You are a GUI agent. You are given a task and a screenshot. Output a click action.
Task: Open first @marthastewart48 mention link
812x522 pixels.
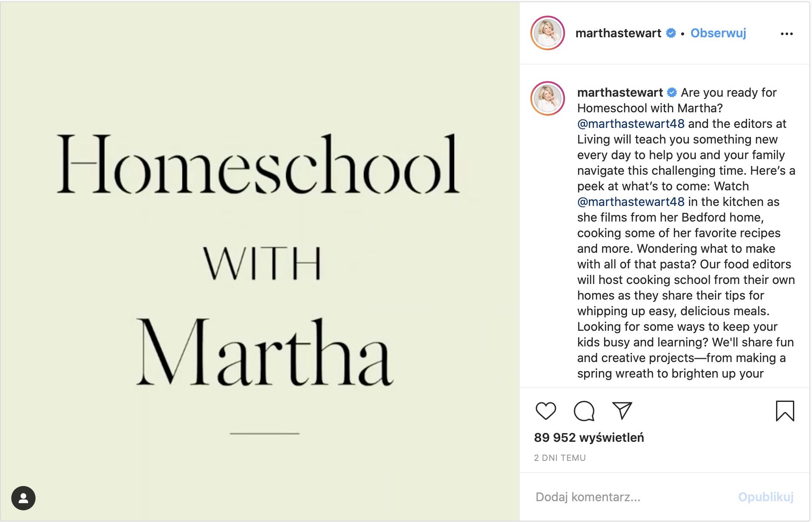[x=630, y=124]
